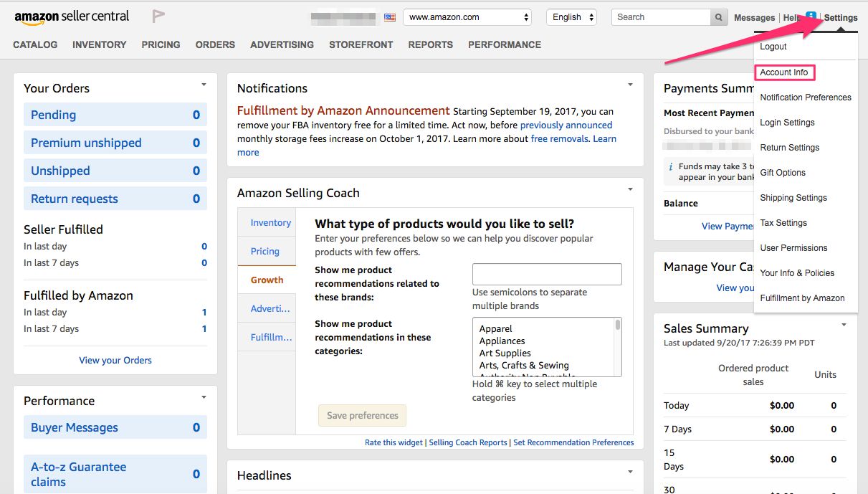Choose Gift Options menu item
868x494 pixels.
point(783,173)
